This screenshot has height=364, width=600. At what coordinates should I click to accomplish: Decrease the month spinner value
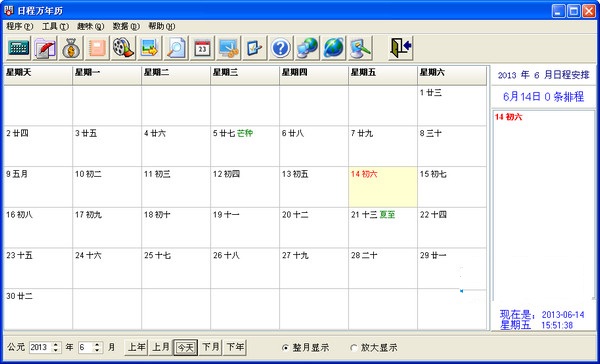pos(97,351)
